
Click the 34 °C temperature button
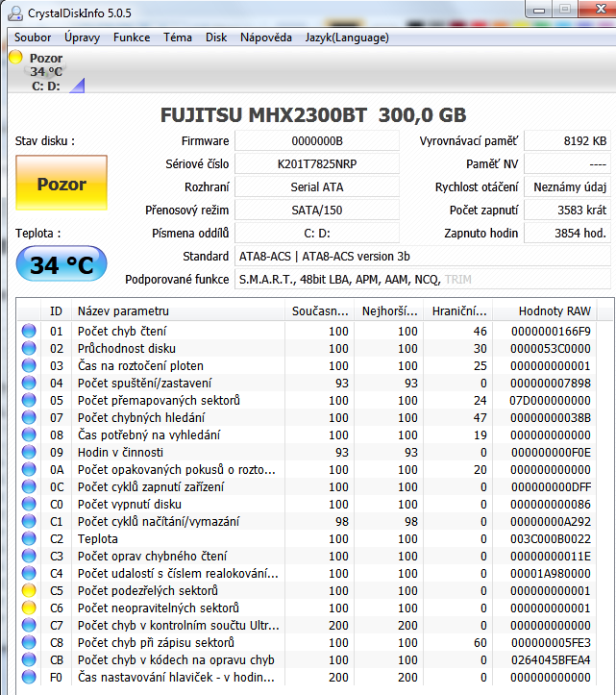(x=62, y=264)
